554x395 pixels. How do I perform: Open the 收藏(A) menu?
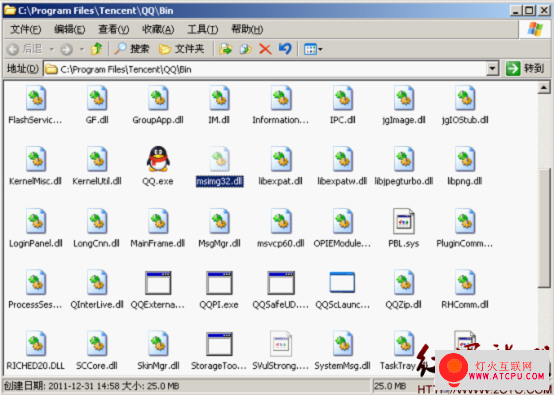pyautogui.click(x=158, y=29)
